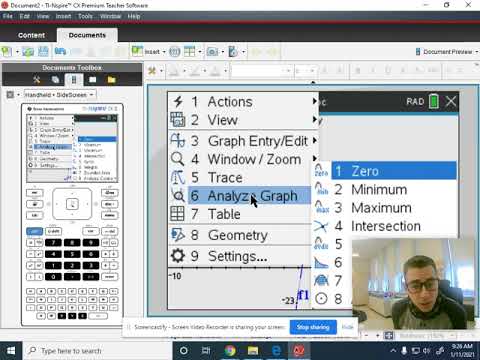Click the 7 key on emulator keypad
480x360 pixels.
(53, 242)
